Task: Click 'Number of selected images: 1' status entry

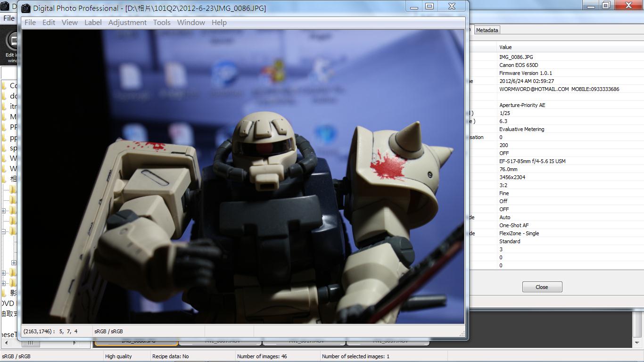Action: pyautogui.click(x=355, y=356)
